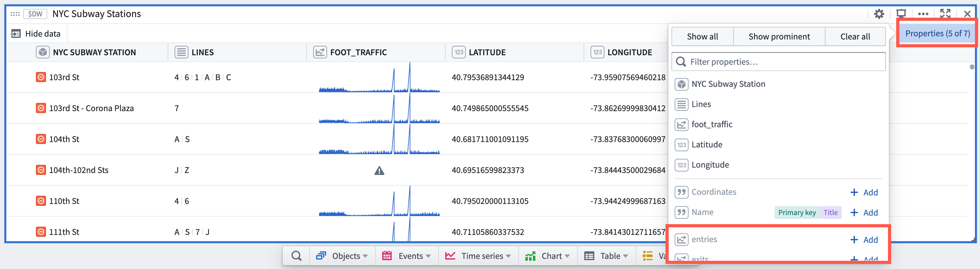Open the Chart dropdown menu
This screenshot has height=269, width=980.
[x=547, y=256]
